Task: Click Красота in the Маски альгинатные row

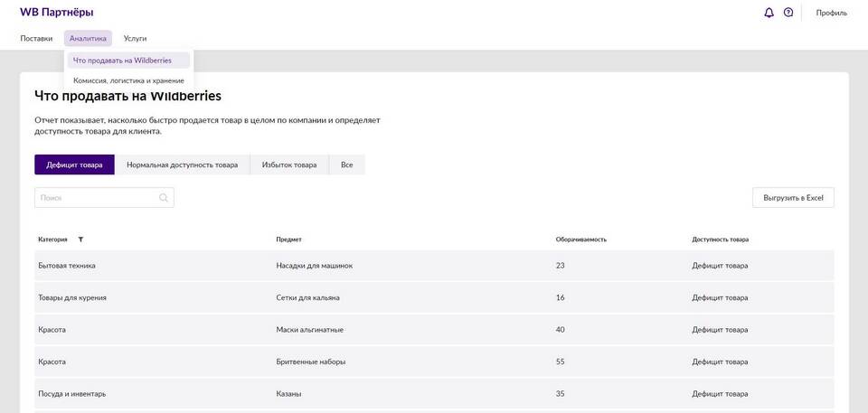Action: 52,330
